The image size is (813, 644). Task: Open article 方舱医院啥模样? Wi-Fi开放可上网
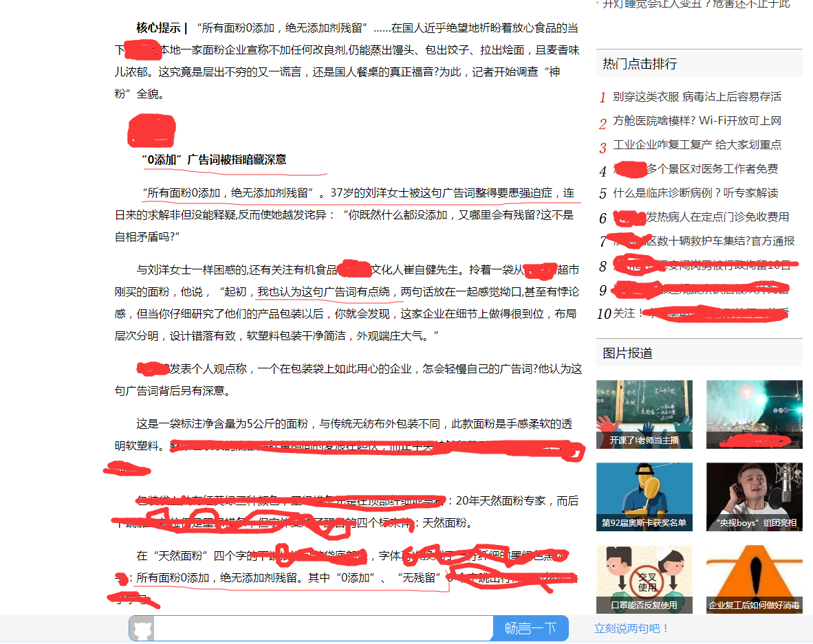click(x=696, y=121)
